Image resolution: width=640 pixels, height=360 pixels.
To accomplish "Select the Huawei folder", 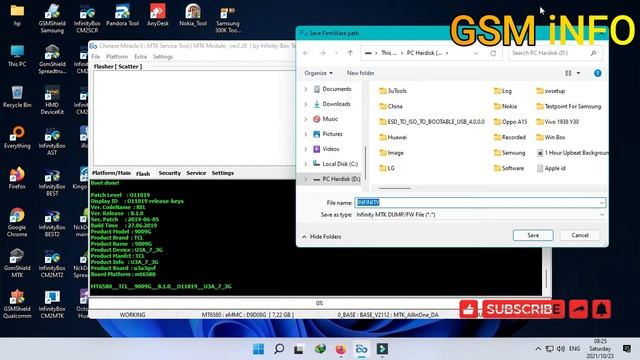I will 393,137.
